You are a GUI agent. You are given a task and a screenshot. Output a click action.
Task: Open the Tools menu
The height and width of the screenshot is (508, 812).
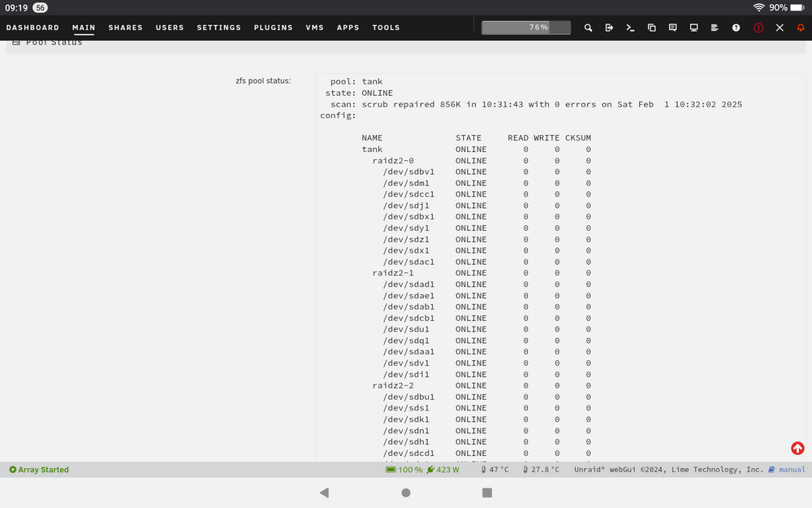click(x=386, y=28)
